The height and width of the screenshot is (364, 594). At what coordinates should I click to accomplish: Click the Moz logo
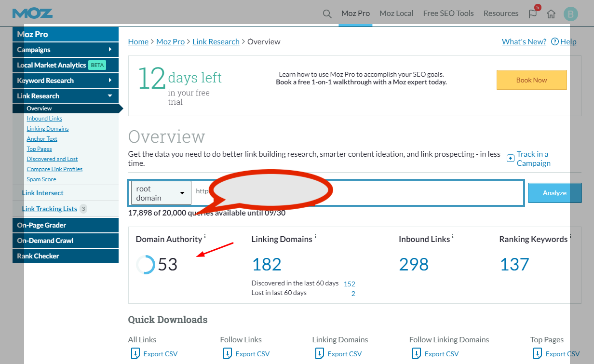pyautogui.click(x=33, y=13)
